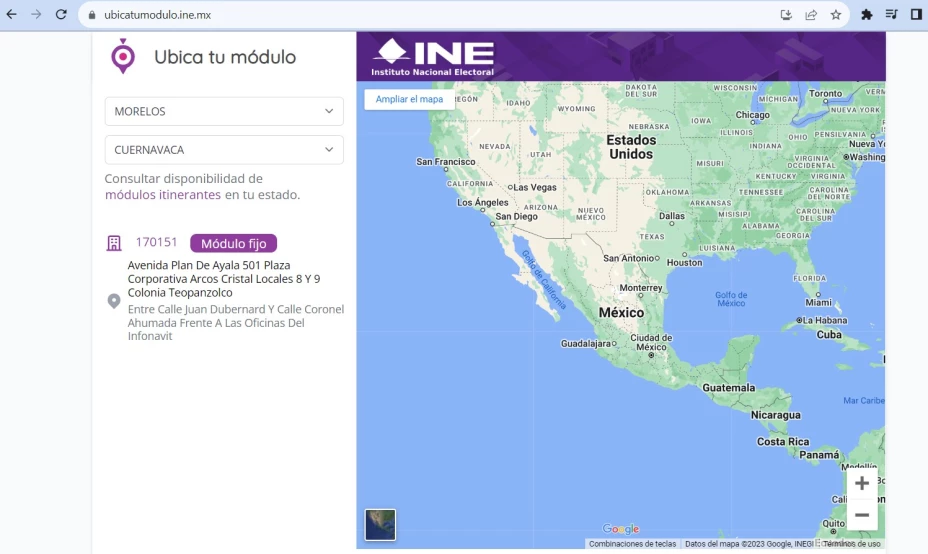Click Combinaciones de teclas on the map
The width and height of the screenshot is (928, 554).
pyautogui.click(x=632, y=544)
